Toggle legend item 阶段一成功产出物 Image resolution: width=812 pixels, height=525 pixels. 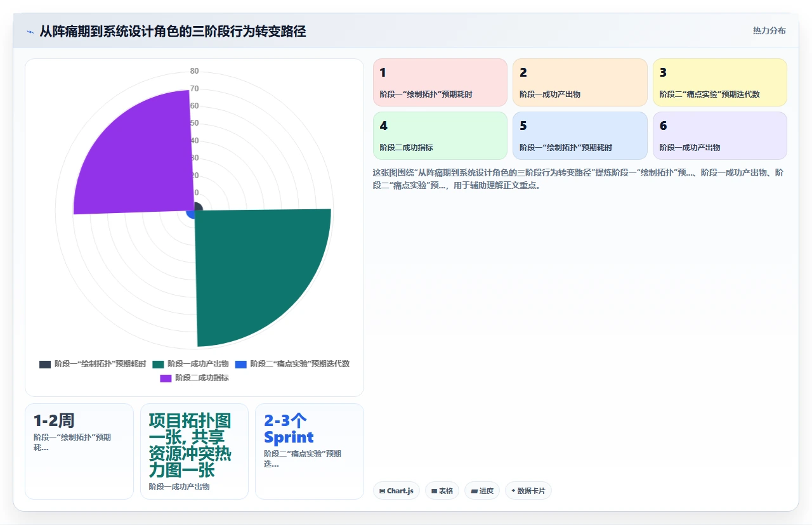[x=190, y=364]
